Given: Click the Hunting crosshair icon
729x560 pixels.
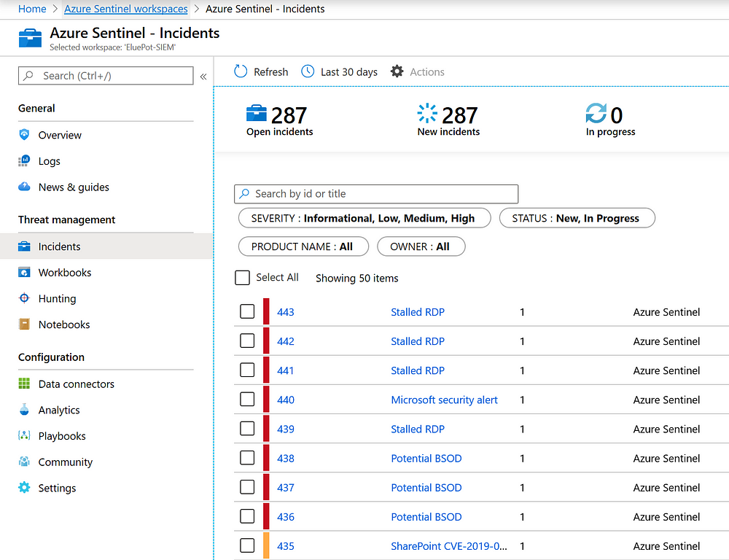Looking at the screenshot, I should tap(24, 298).
